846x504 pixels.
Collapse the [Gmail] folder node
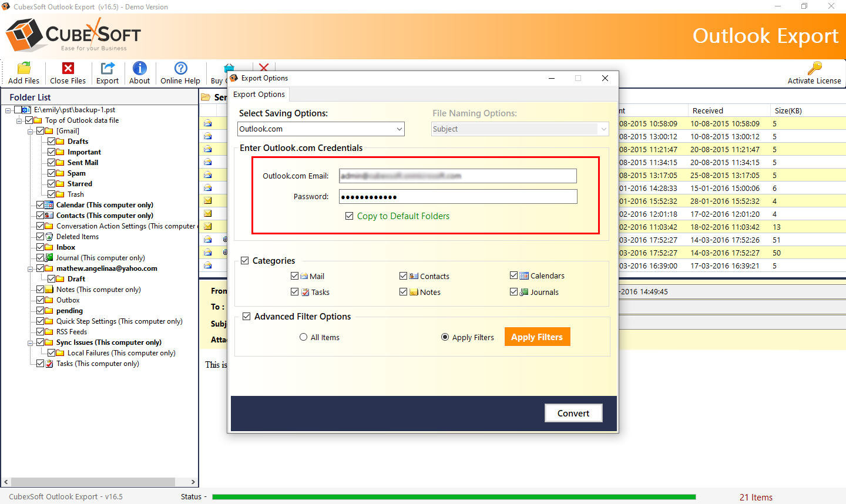tap(31, 131)
